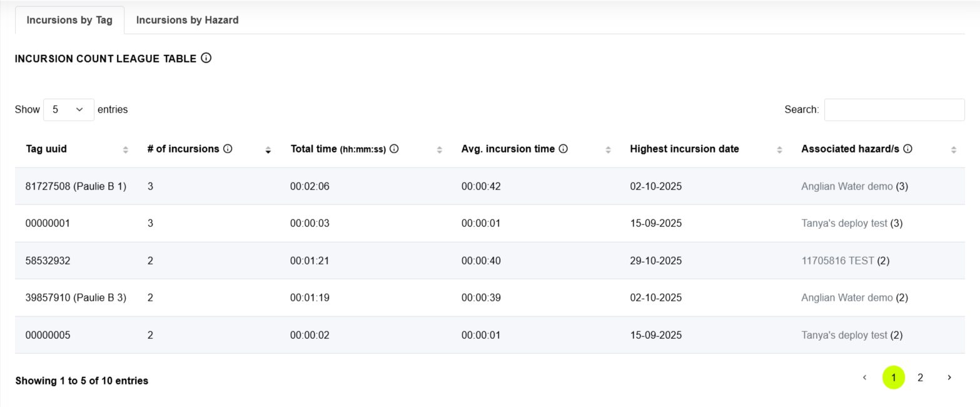Click sort arrows on Avg. incursion time
The width and height of the screenshot is (980, 407).
point(608,149)
